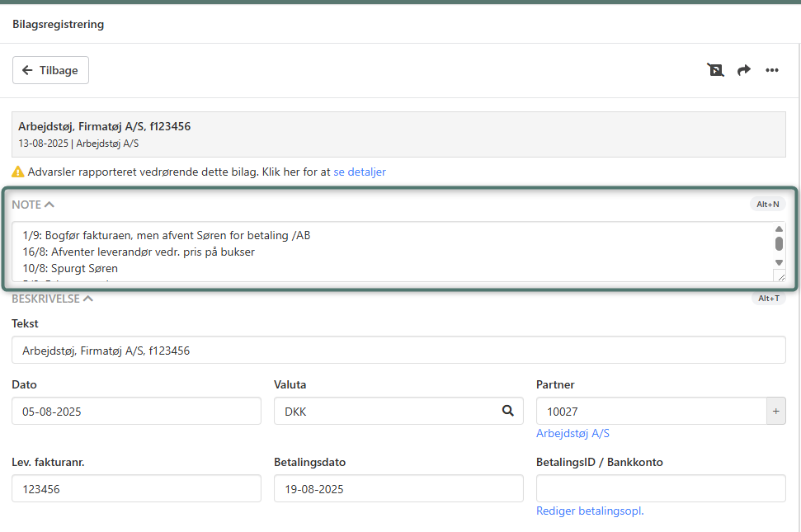This screenshot has height=532, width=801.
Task: Click the yellow warning triangle icon
Action: (x=18, y=172)
